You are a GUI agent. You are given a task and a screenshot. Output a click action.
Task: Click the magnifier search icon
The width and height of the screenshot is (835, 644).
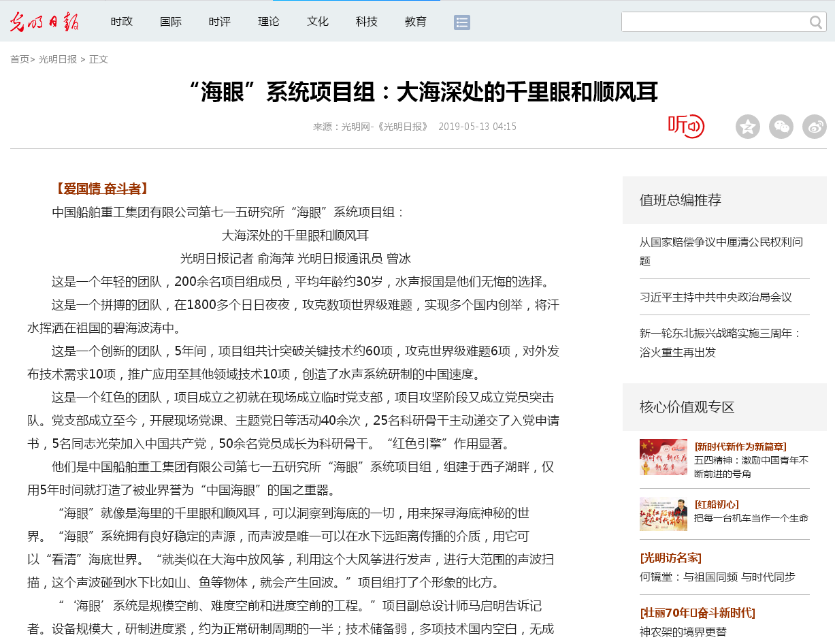(816, 22)
